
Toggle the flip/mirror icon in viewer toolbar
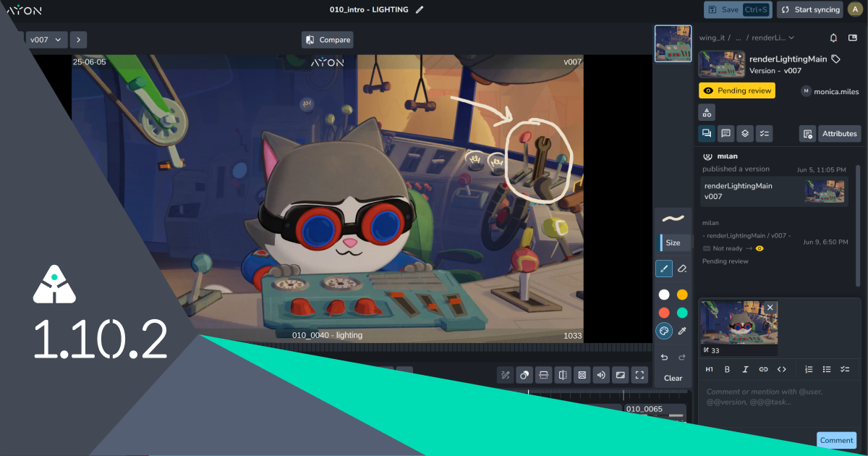point(563,375)
